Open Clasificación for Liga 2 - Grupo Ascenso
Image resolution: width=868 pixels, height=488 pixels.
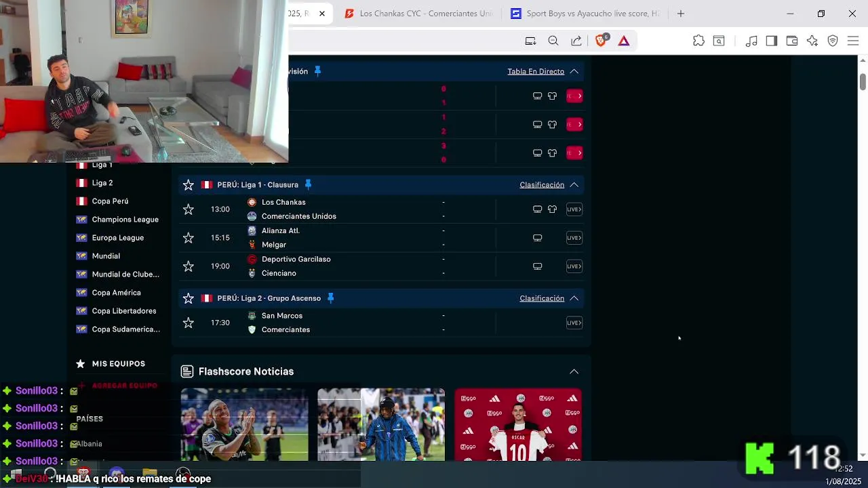click(x=542, y=298)
